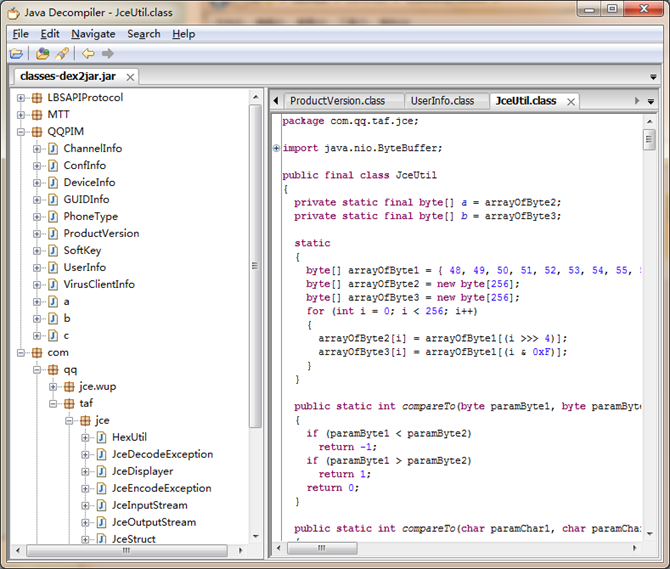Expand the UserInfo class node

point(37,268)
